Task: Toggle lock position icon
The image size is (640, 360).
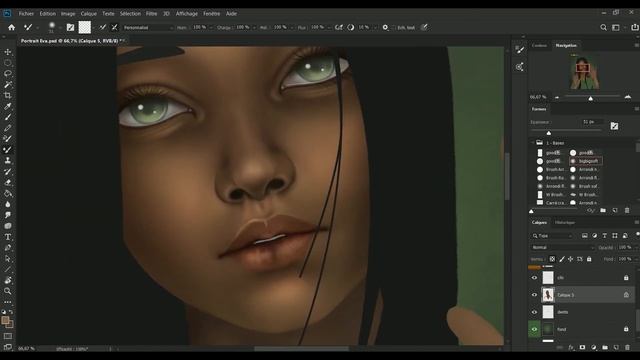Action: [x=571, y=259]
